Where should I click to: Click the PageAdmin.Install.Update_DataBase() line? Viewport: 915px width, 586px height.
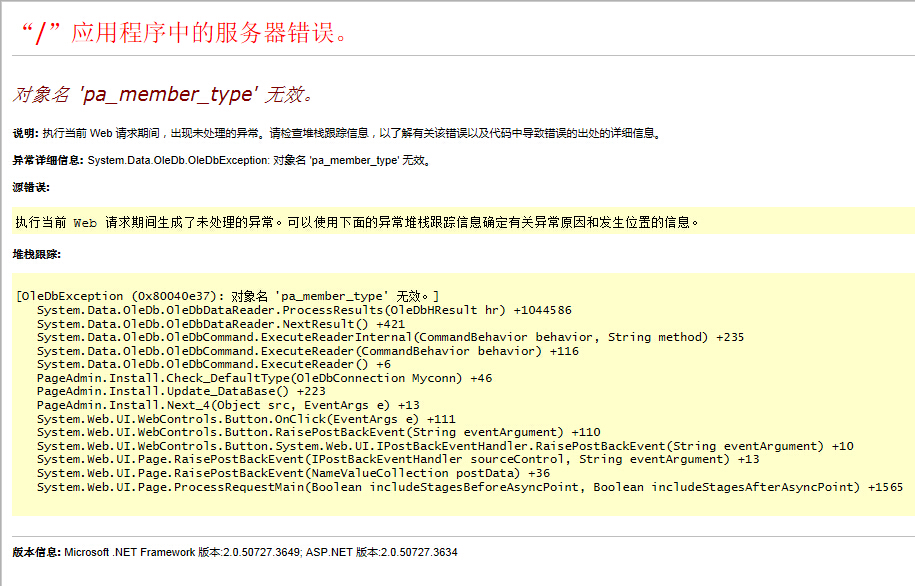point(181,392)
